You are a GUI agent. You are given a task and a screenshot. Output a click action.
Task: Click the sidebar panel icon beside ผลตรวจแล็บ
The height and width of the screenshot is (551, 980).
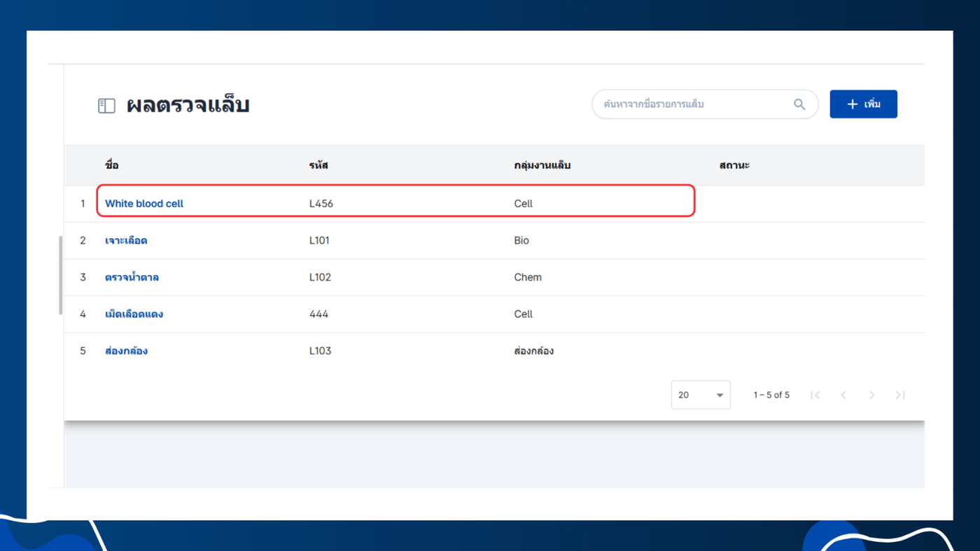(106, 106)
